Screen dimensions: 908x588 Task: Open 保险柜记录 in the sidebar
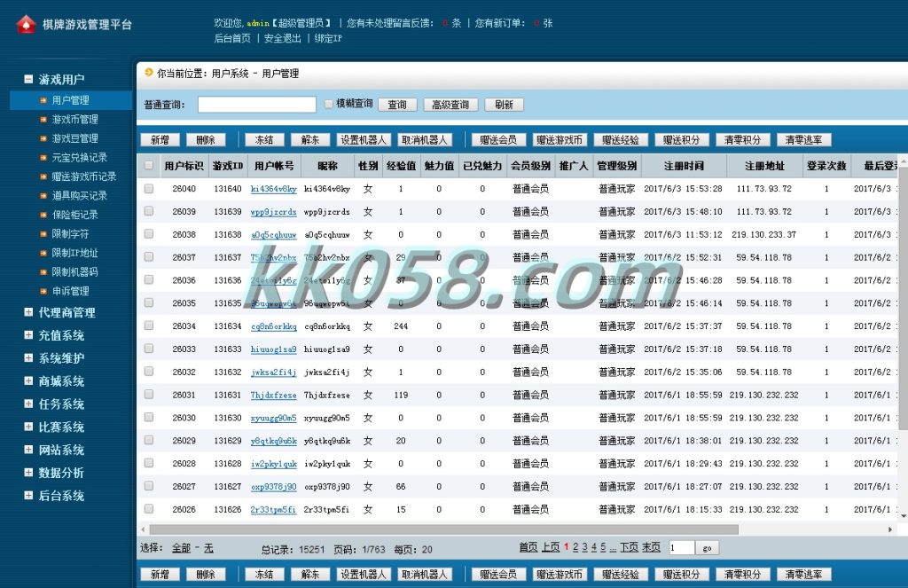point(74,215)
